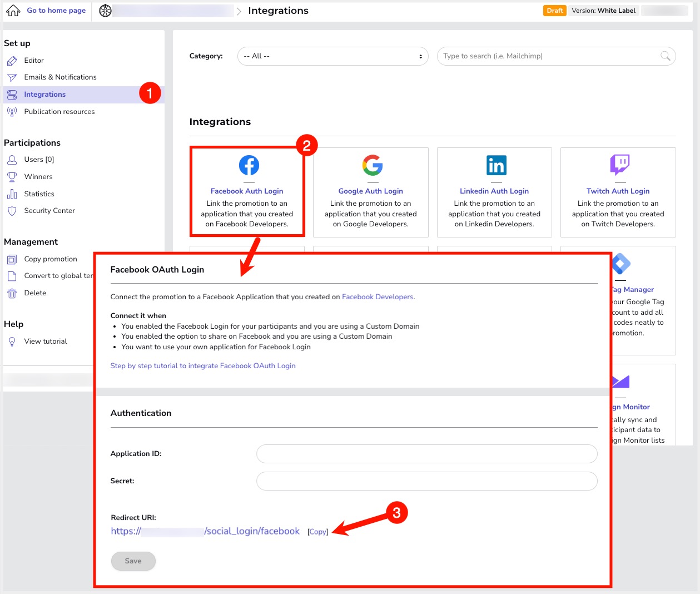
Task: Click the Users person icon
Action: coord(12,160)
